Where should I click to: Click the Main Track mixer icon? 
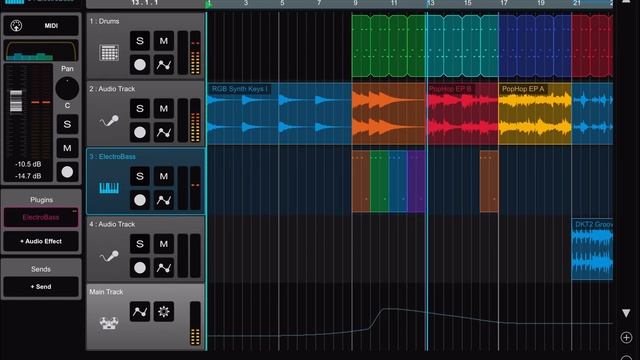[x=109, y=323]
